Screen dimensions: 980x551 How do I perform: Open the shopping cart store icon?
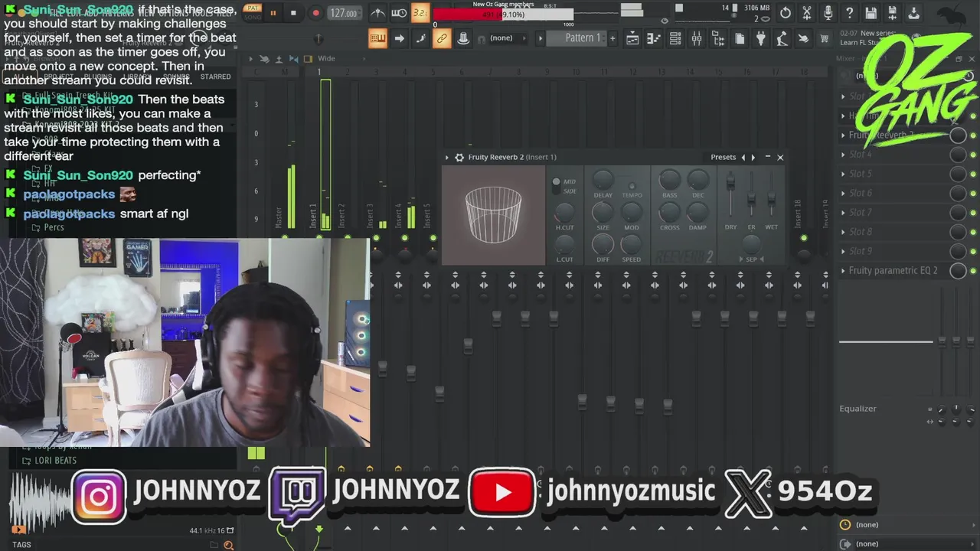825,39
